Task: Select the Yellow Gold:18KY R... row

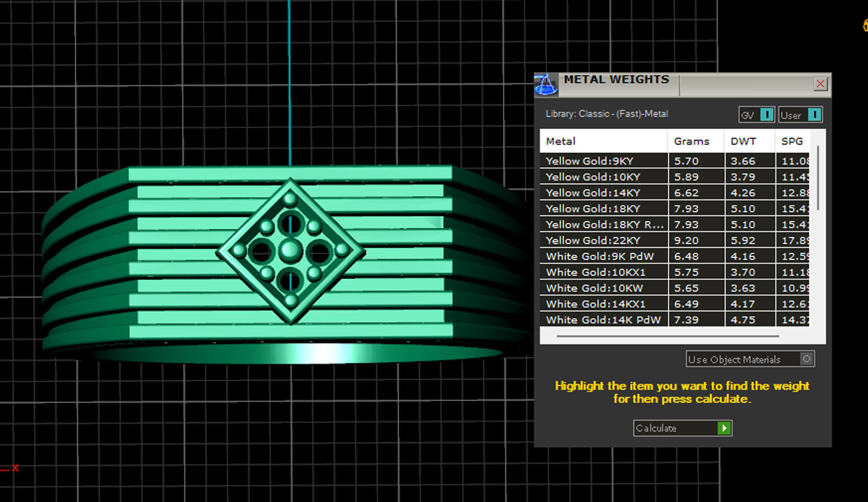Action: click(675, 225)
